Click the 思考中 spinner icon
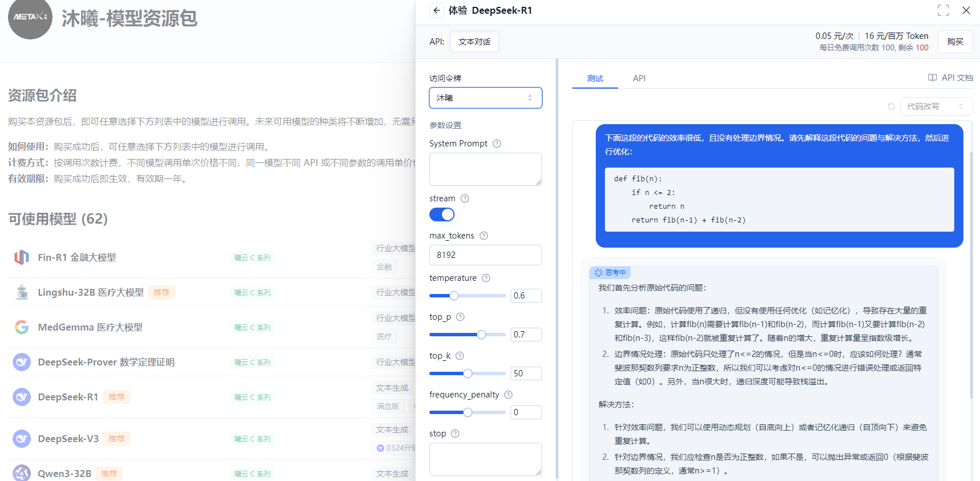Viewport: 980px width, 481px height. point(599,273)
